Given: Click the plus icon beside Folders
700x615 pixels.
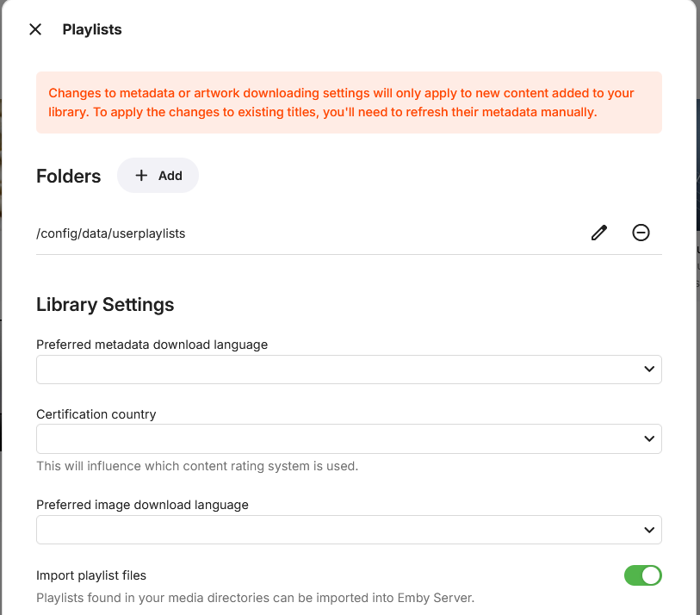Looking at the screenshot, I should pyautogui.click(x=142, y=176).
